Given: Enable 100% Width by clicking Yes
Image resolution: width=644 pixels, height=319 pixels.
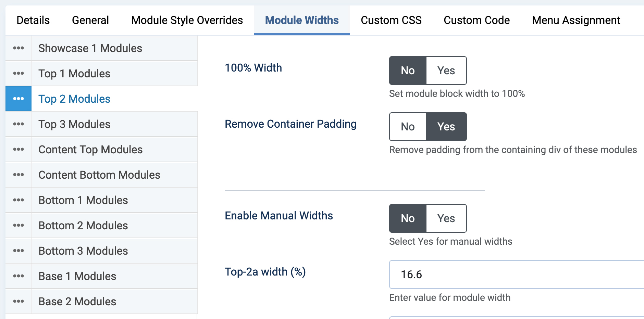Looking at the screenshot, I should pos(446,71).
